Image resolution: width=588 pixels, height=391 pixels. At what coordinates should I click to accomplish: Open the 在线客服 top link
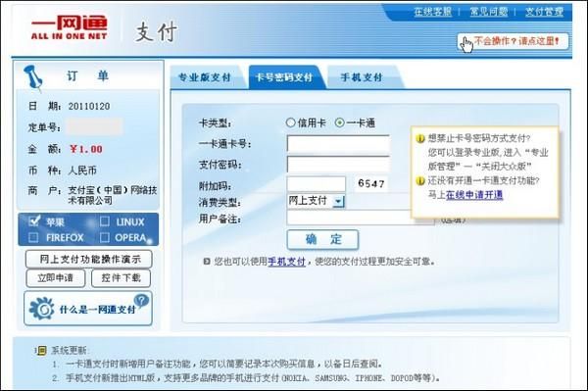[433, 12]
